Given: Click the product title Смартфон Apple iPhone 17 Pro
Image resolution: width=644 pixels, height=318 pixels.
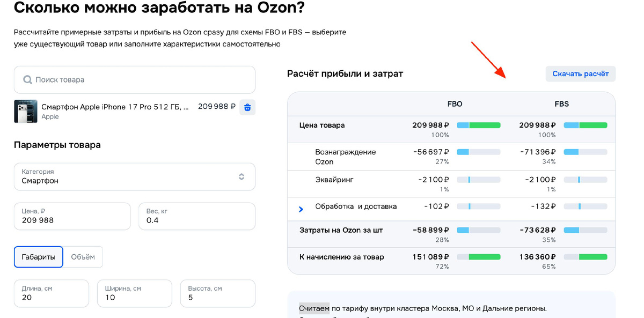Looking at the screenshot, I should pyautogui.click(x=115, y=107).
